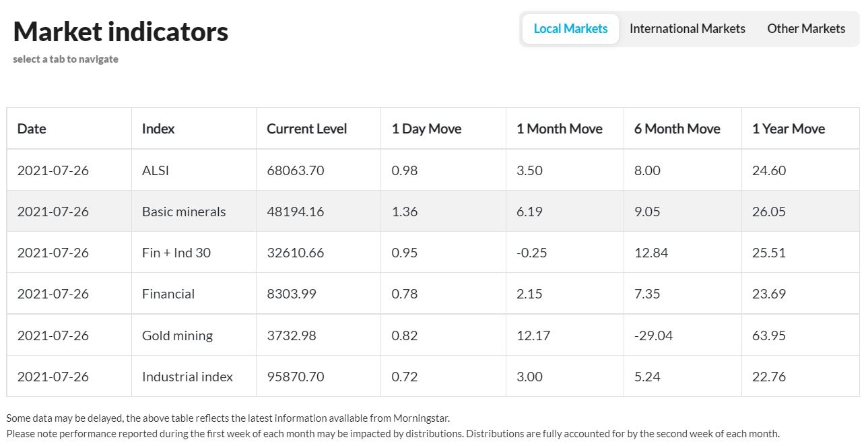The height and width of the screenshot is (446, 868).
Task: Select the Gold mining index cell
Action: tap(194, 336)
